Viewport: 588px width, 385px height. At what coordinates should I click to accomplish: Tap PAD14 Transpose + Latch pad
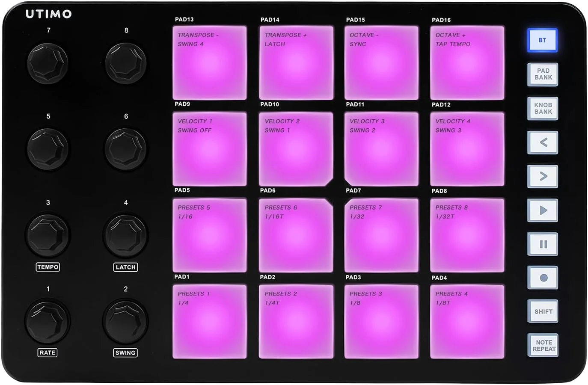pos(296,63)
